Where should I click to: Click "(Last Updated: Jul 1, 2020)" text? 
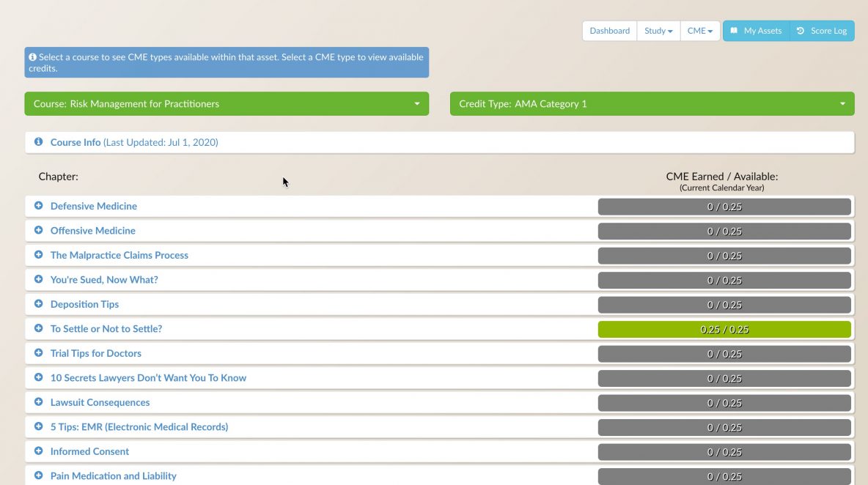pos(161,142)
